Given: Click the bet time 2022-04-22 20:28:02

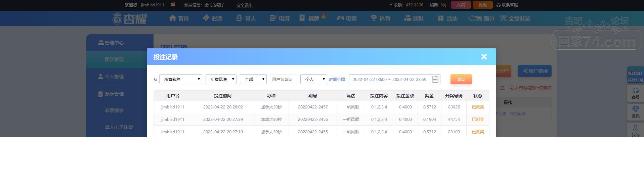Looking at the screenshot, I should tap(223, 107).
